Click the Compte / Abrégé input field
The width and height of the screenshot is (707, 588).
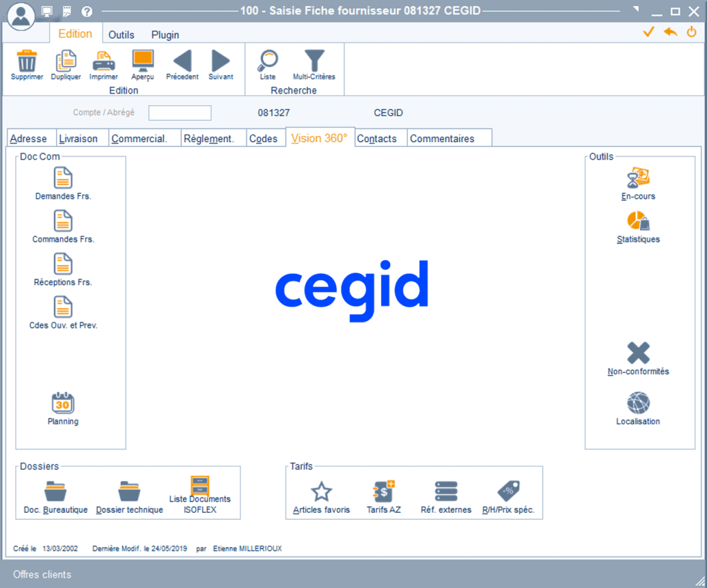pos(180,112)
